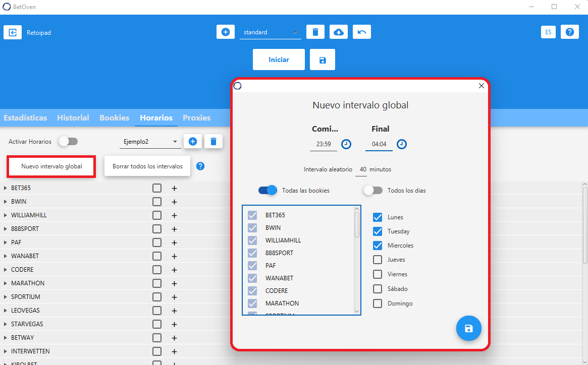Uncheck Miercoles day checkbox
The height and width of the screenshot is (365, 588).
coord(377,246)
